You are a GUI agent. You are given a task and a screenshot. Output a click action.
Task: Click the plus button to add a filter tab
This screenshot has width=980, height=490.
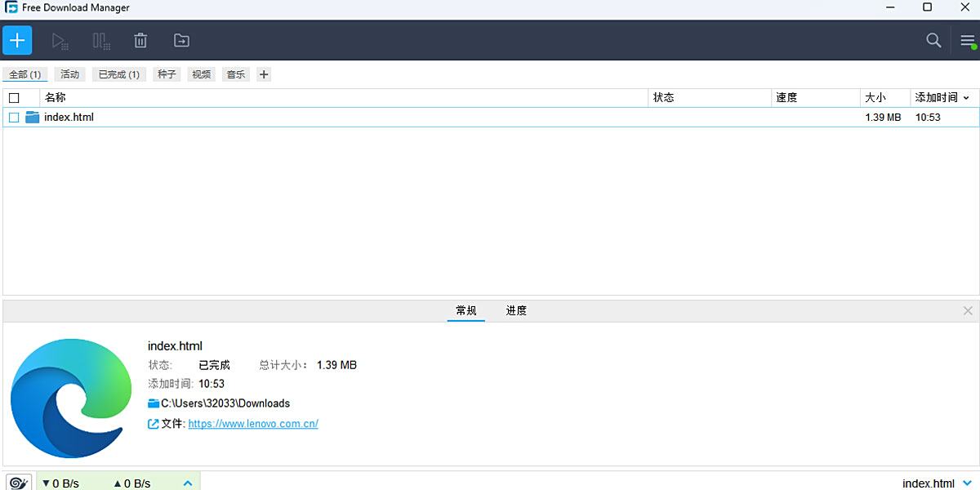click(263, 73)
